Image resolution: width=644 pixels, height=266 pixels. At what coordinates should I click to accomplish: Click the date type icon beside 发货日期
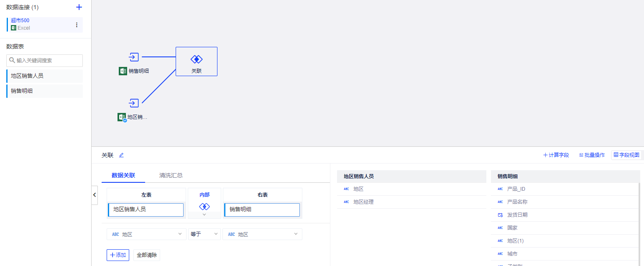point(500,215)
